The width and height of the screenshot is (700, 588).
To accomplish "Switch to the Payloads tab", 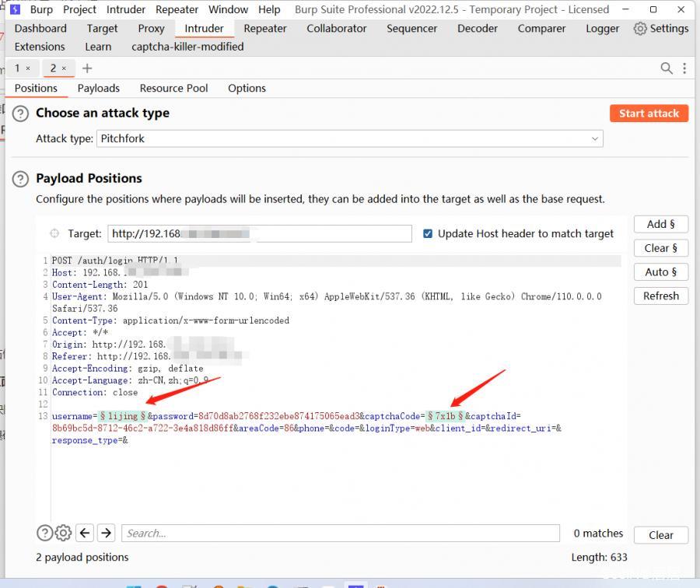I will click(98, 88).
